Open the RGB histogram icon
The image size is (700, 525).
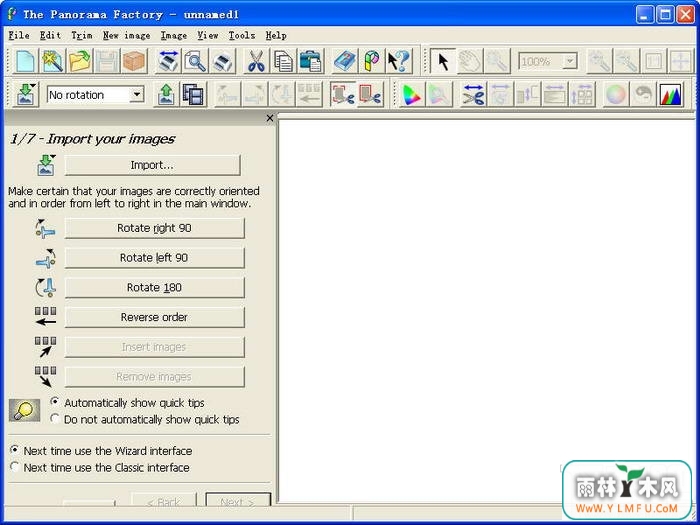click(x=671, y=94)
